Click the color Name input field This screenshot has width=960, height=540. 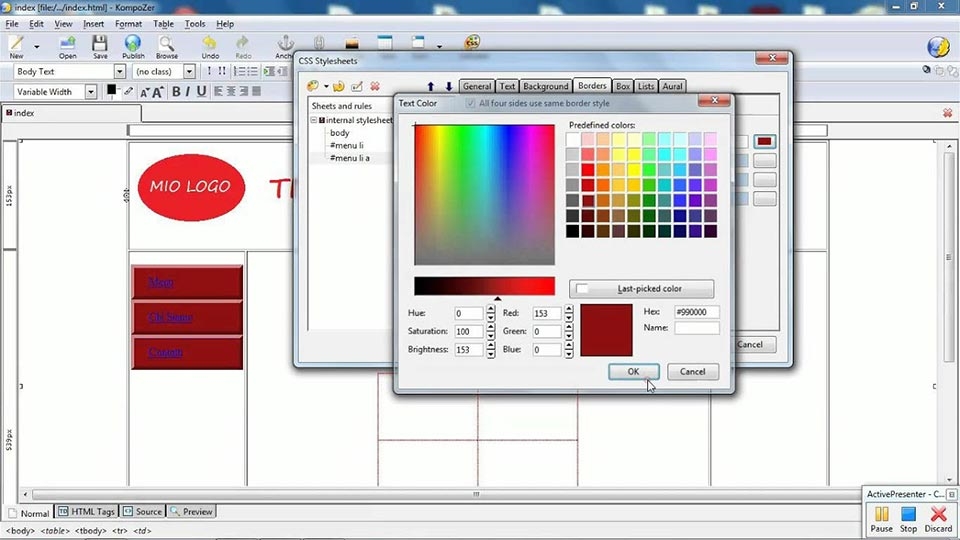[697, 328]
